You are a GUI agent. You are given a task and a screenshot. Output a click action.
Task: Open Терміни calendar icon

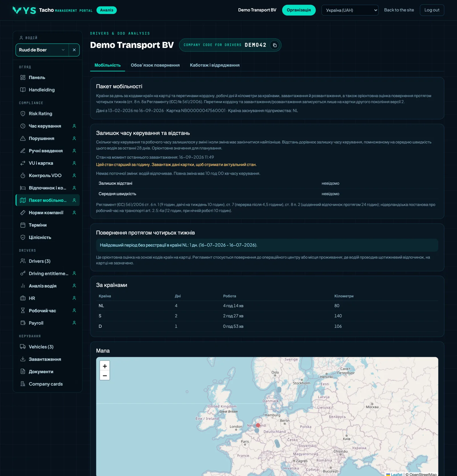[x=23, y=225]
